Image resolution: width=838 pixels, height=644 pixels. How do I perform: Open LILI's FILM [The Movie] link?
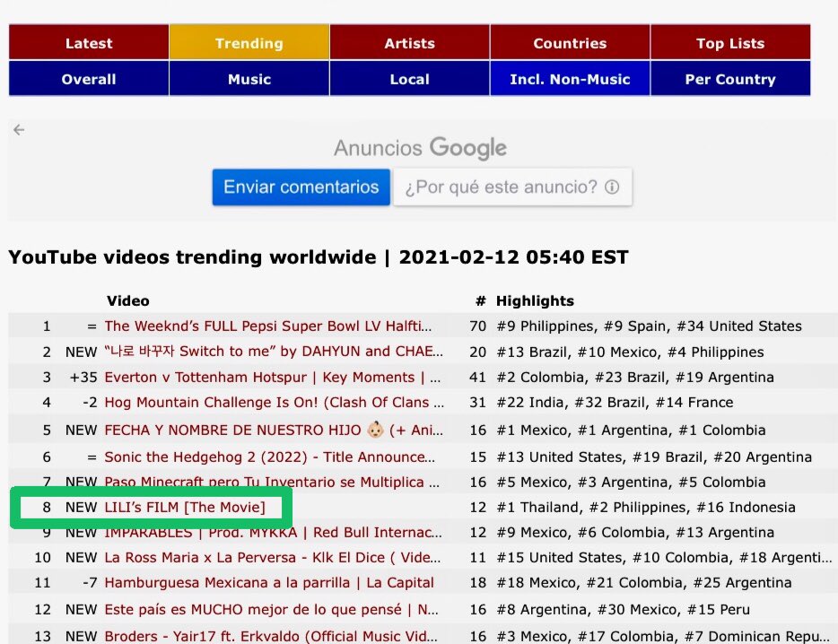(x=185, y=507)
